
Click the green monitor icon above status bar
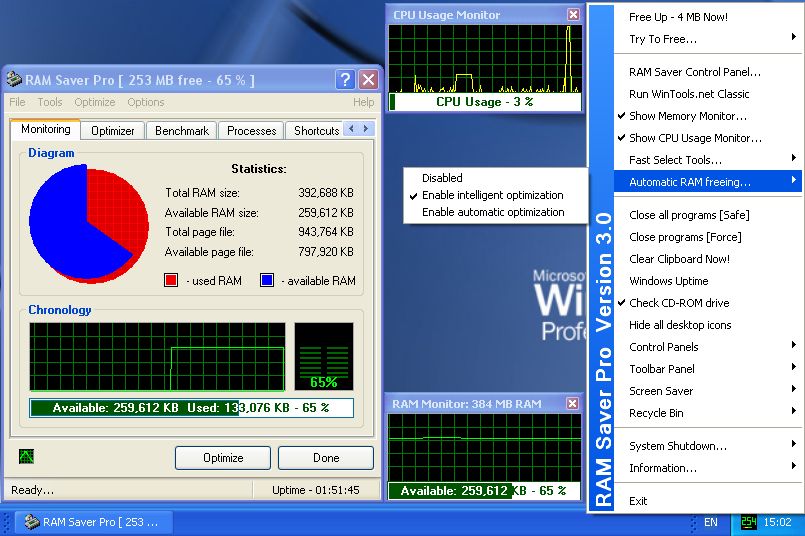click(x=26, y=457)
